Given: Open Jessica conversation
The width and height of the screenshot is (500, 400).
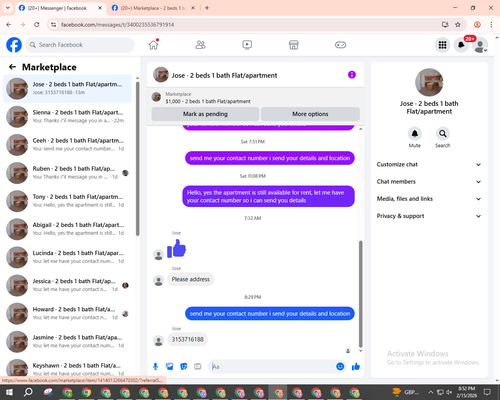Looking at the screenshot, I should coord(67,285).
